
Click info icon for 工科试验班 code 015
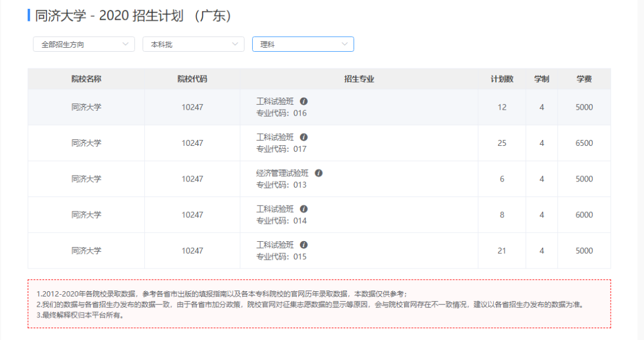(304, 245)
